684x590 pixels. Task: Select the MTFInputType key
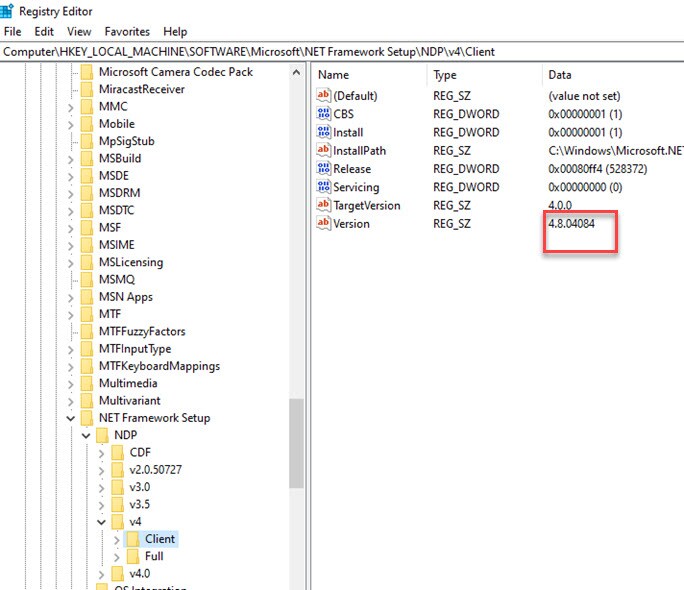pyautogui.click(x=135, y=349)
